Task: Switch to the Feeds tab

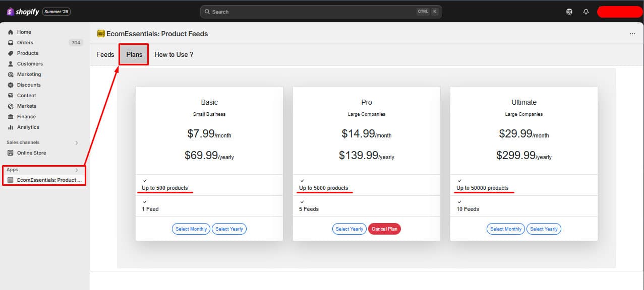Action: click(104, 54)
